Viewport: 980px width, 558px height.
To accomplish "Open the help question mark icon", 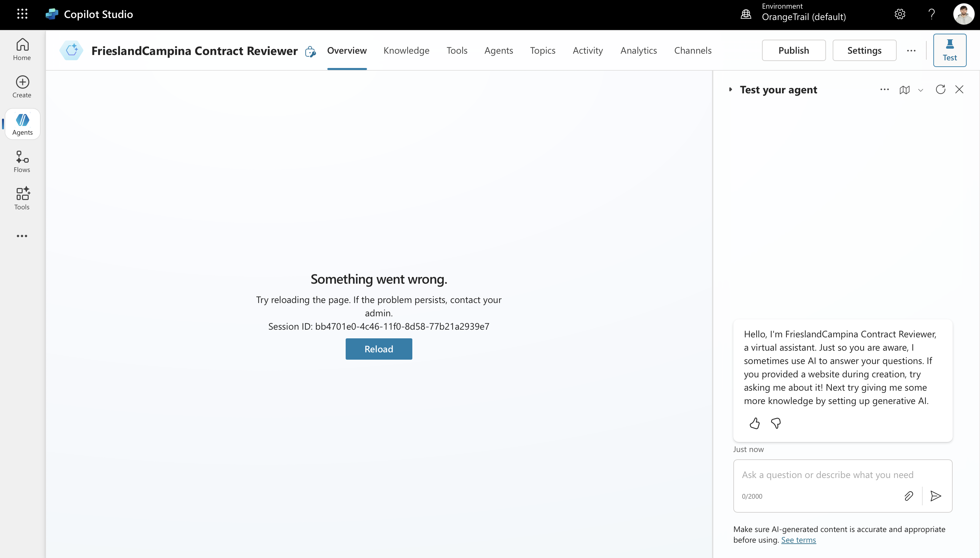I will (x=932, y=14).
